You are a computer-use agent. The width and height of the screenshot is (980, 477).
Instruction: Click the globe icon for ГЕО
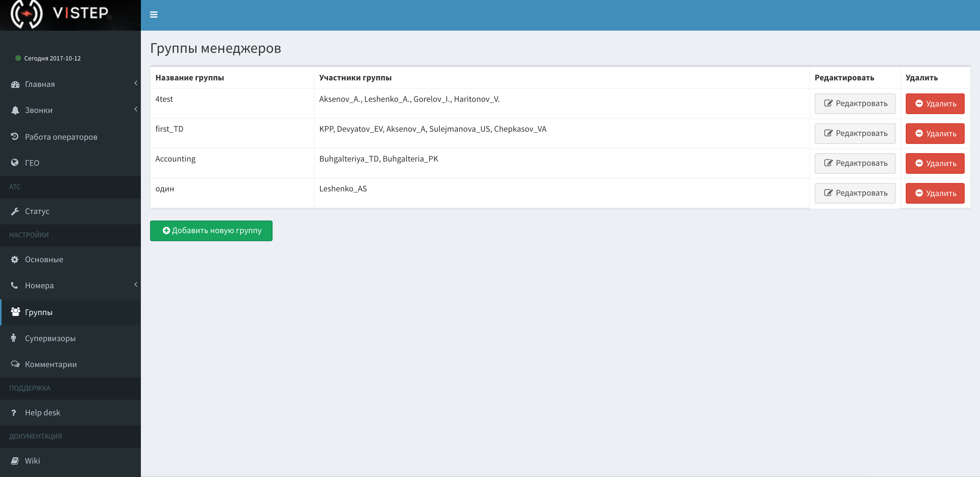click(x=15, y=162)
